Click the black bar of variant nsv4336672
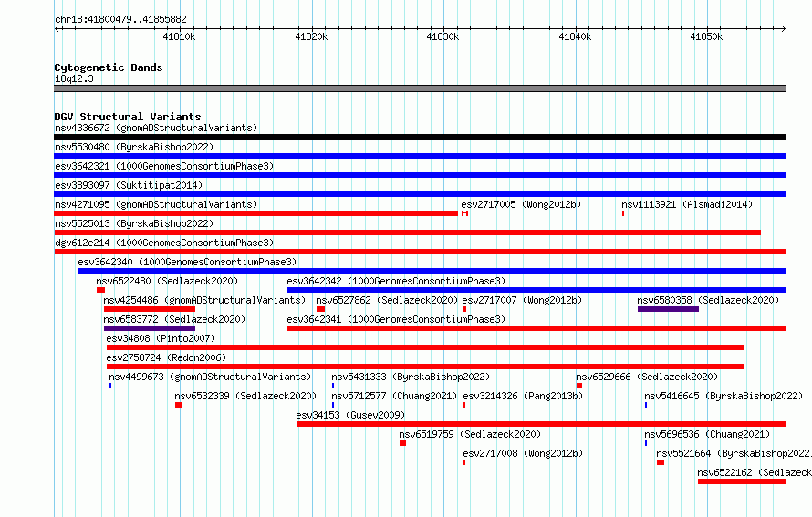This screenshot has width=812, height=517. 420,137
